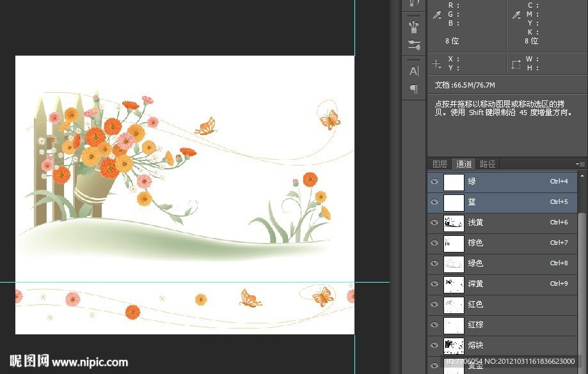Click the XY crosshair coordinates icon

click(x=437, y=64)
